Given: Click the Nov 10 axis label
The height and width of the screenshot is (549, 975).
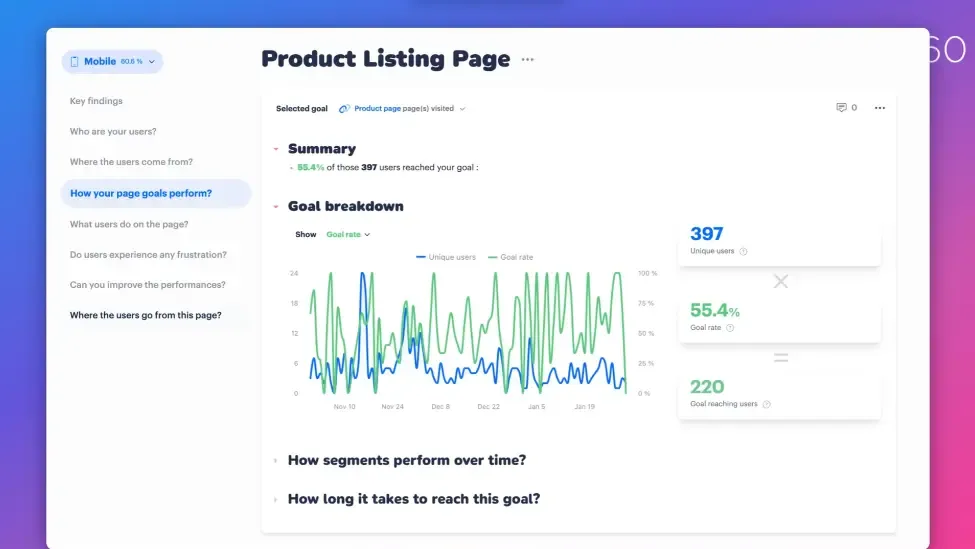Looking at the screenshot, I should pos(344,407).
